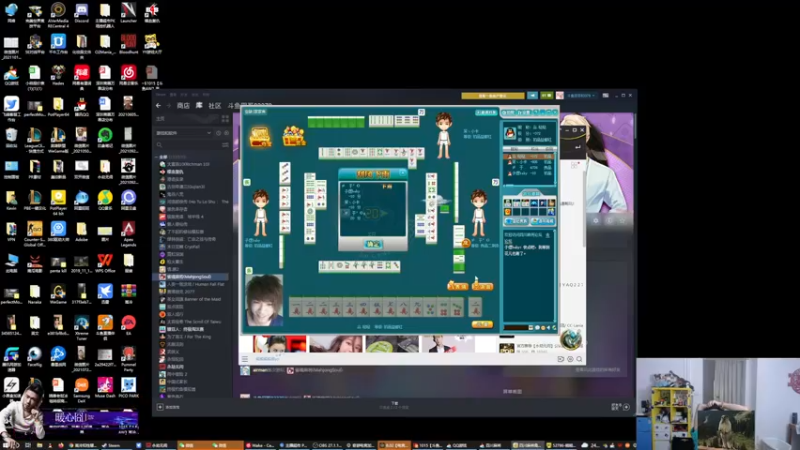This screenshot has width=800, height=450.
Task: Open the Evernote green elephant desktop icon
Action: click(105, 137)
